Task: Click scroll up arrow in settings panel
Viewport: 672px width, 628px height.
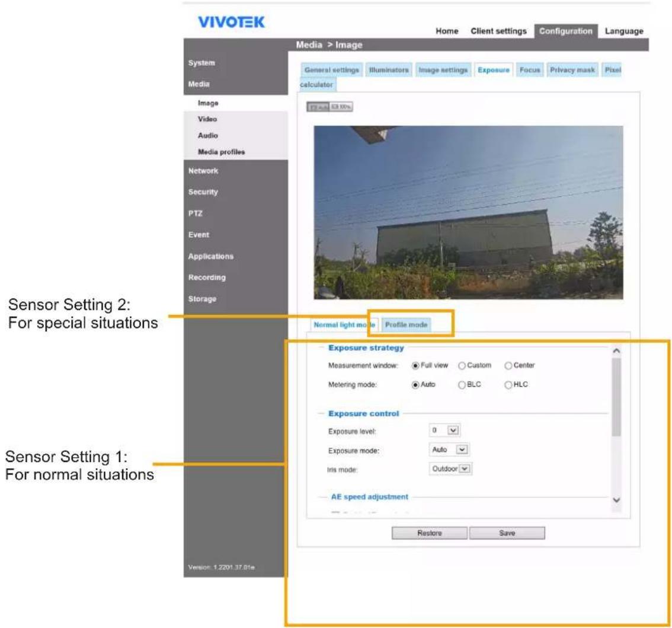Action: tap(616, 351)
